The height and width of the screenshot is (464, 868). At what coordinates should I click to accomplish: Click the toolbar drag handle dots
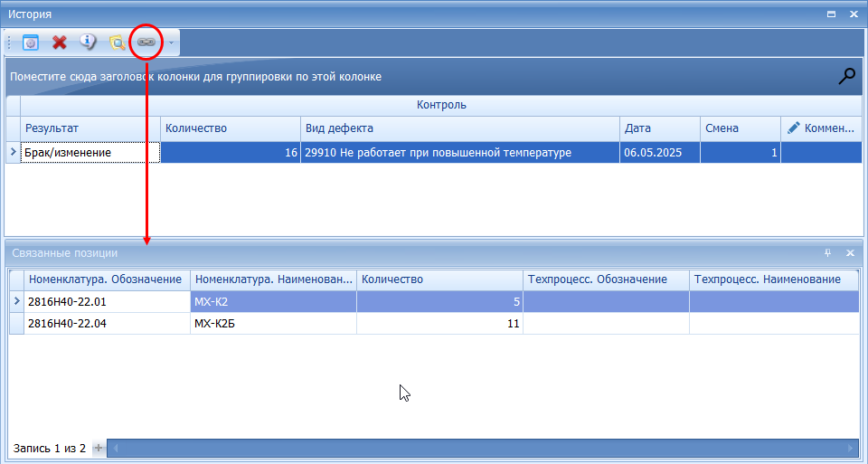click(x=9, y=43)
